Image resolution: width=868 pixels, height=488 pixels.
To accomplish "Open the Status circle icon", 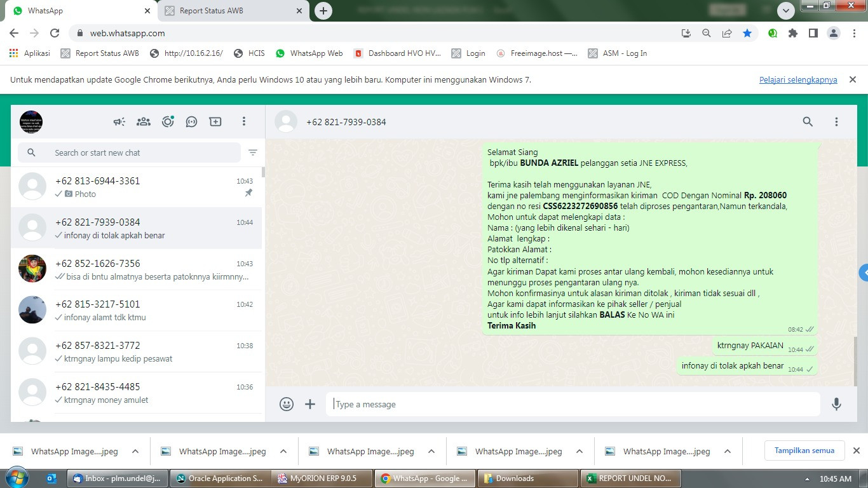I will point(168,121).
